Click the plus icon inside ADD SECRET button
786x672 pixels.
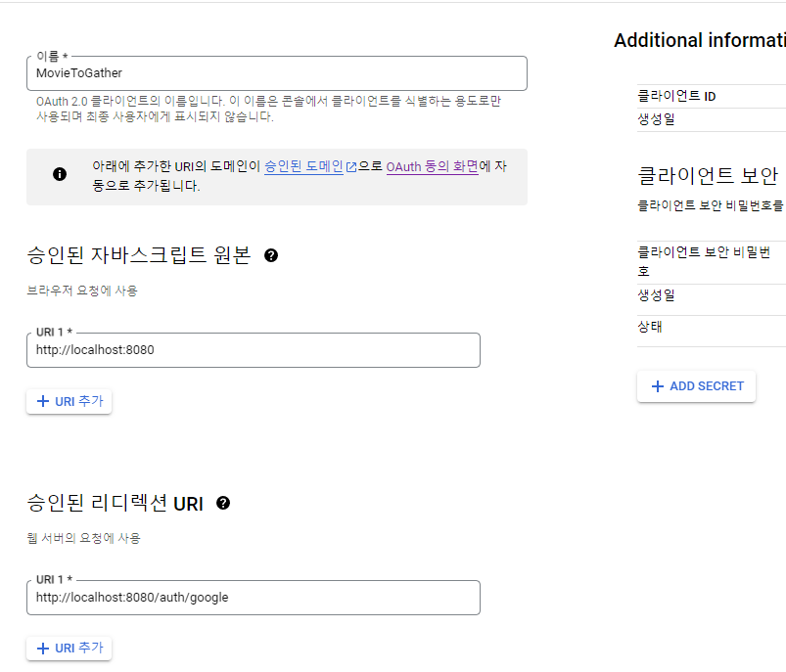pos(657,385)
